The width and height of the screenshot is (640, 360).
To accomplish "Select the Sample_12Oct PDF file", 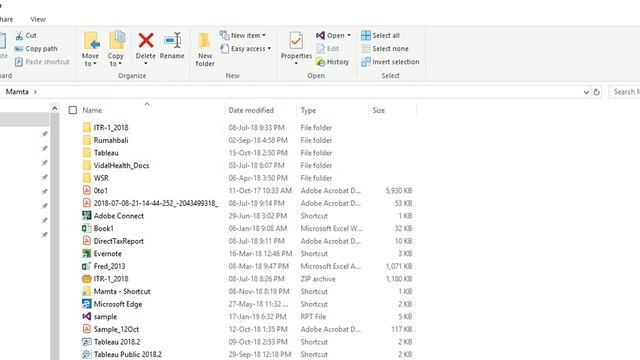I will (x=116, y=329).
